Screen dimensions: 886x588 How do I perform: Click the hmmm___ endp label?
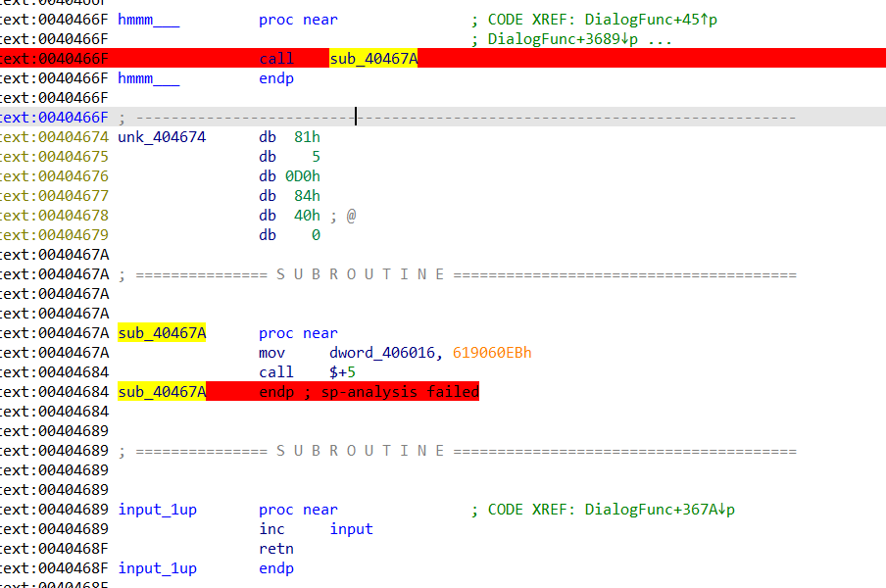click(149, 78)
